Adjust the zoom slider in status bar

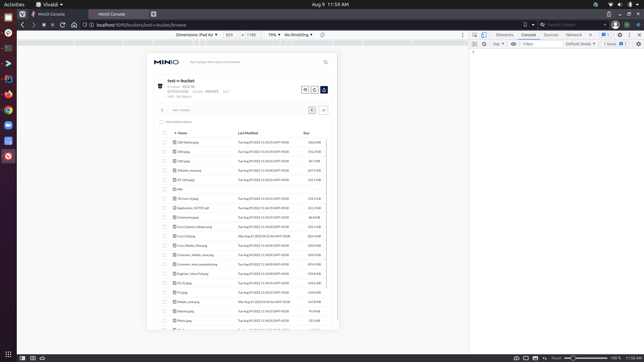573,358
